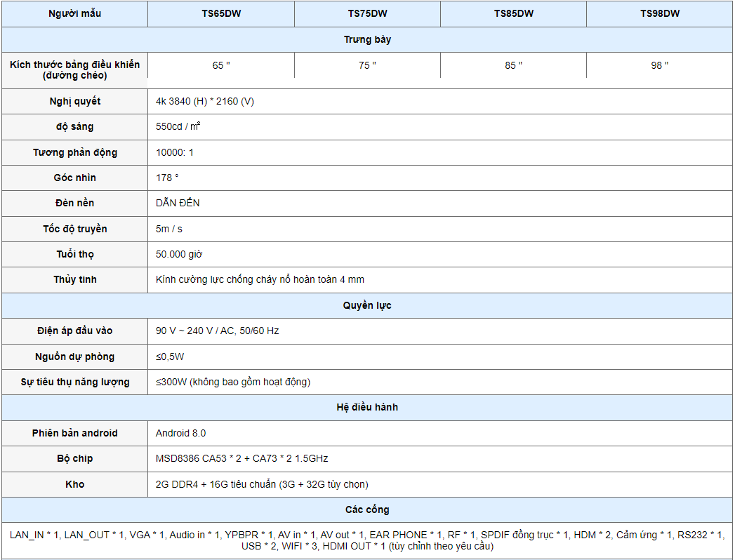Click the MSD8386 chipset value

pyautogui.click(x=241, y=458)
